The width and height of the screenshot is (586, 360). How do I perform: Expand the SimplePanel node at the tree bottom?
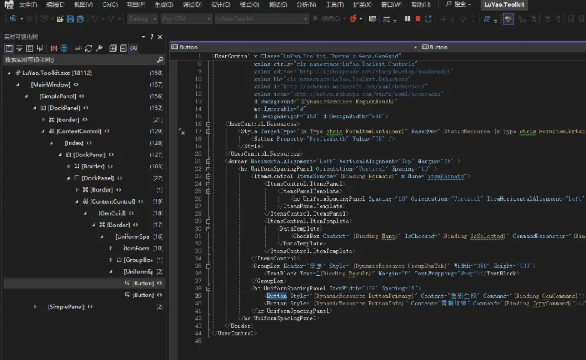(35, 307)
